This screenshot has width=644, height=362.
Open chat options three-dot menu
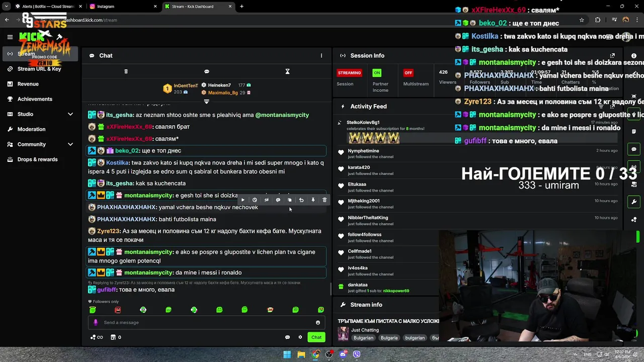click(321, 56)
